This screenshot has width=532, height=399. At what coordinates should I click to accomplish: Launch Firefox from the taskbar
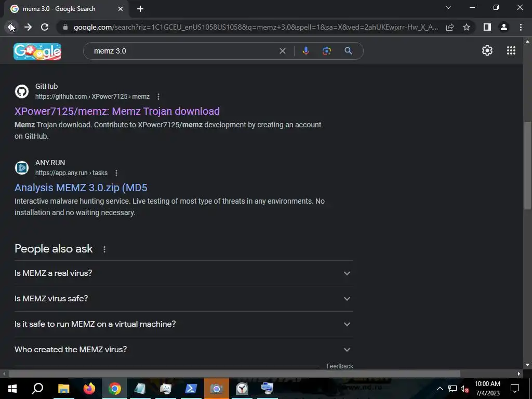(89, 389)
